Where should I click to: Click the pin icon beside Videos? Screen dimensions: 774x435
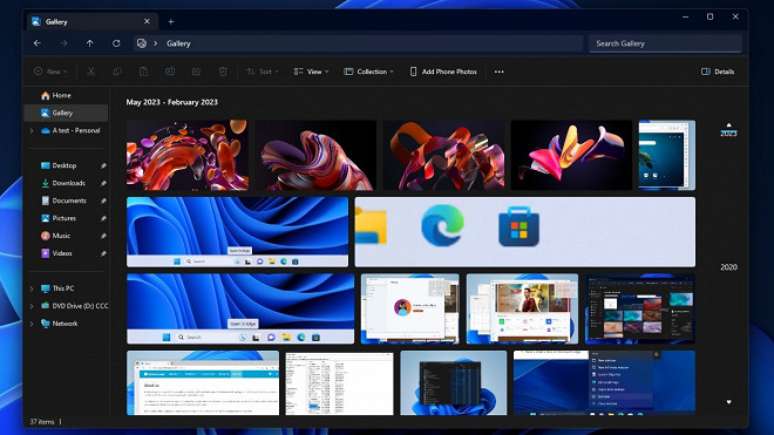103,253
